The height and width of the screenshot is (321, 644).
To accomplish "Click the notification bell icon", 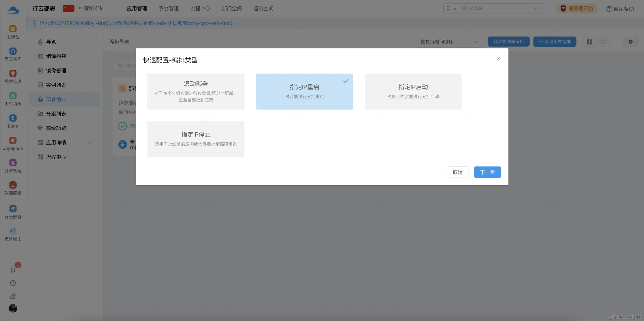I will [13, 270].
